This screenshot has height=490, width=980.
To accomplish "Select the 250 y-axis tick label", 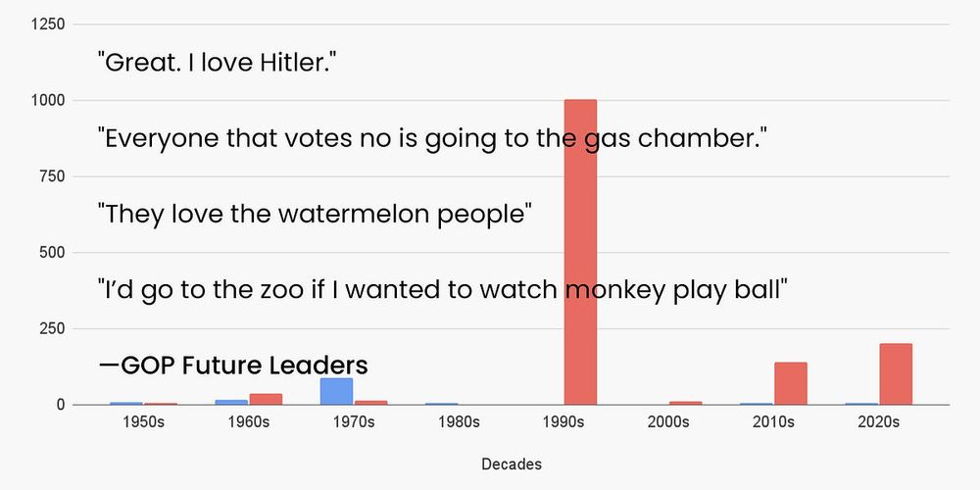I will (x=52, y=328).
